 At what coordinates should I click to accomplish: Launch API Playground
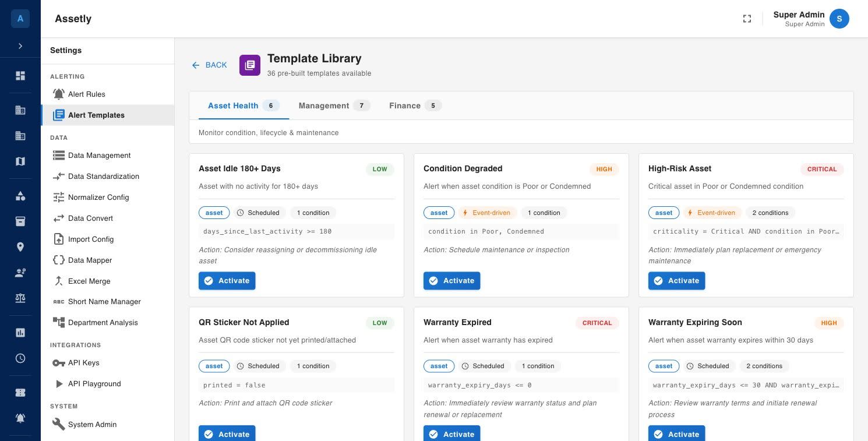(x=108, y=384)
